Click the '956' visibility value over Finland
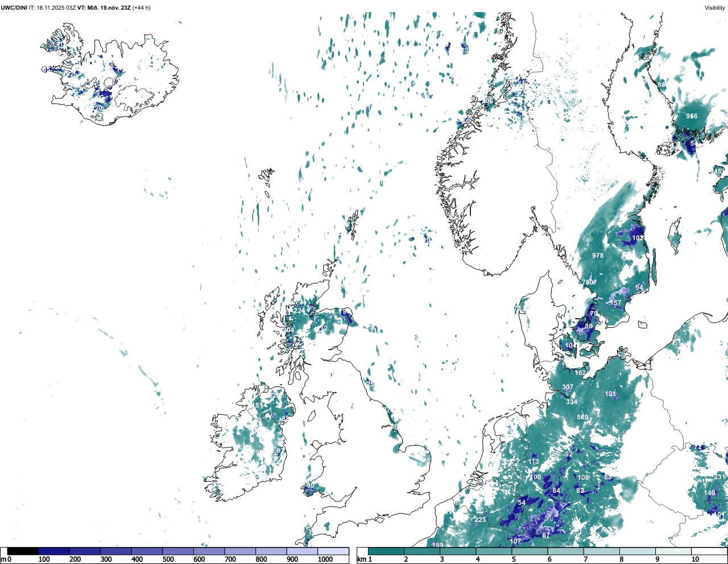The height and width of the screenshot is (564, 728). point(692,116)
